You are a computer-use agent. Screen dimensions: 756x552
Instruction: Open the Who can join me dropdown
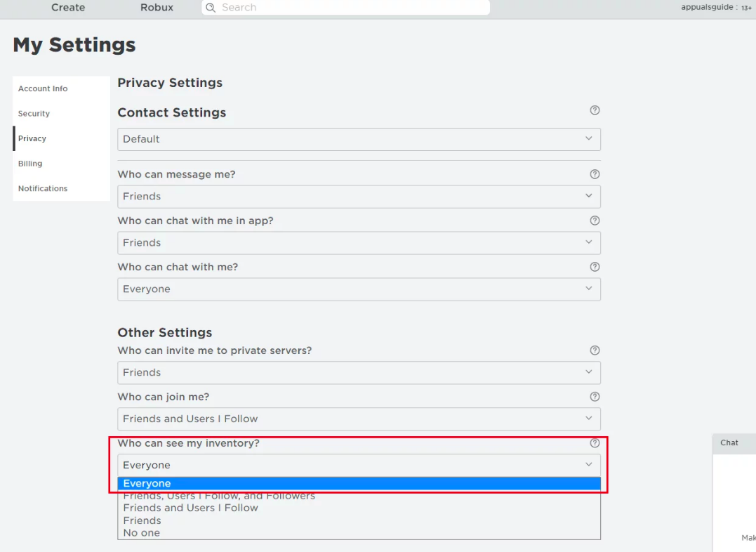pyautogui.click(x=359, y=419)
